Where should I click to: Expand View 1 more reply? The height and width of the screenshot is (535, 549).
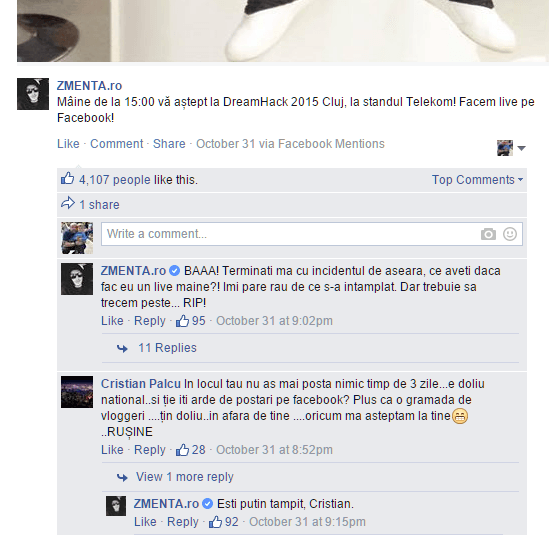pyautogui.click(x=185, y=477)
